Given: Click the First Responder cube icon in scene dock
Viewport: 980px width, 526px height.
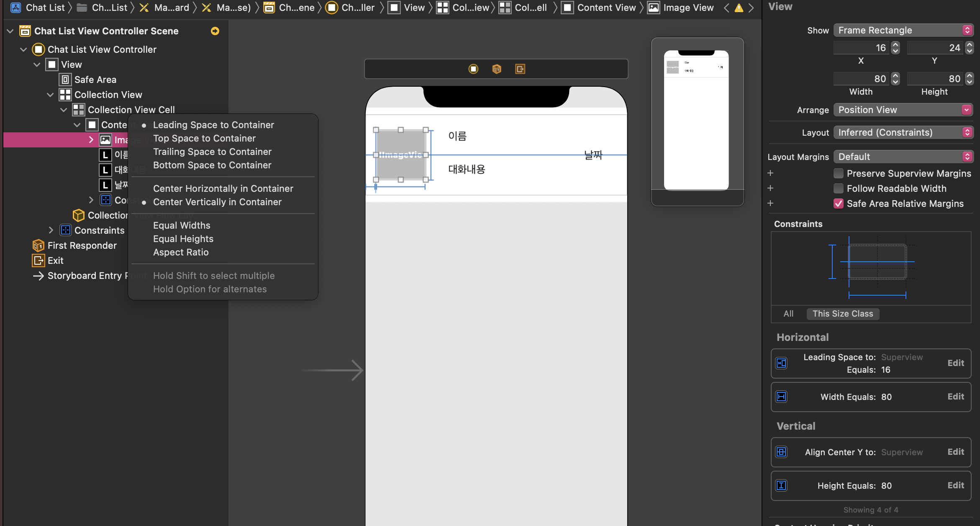Looking at the screenshot, I should pos(497,69).
